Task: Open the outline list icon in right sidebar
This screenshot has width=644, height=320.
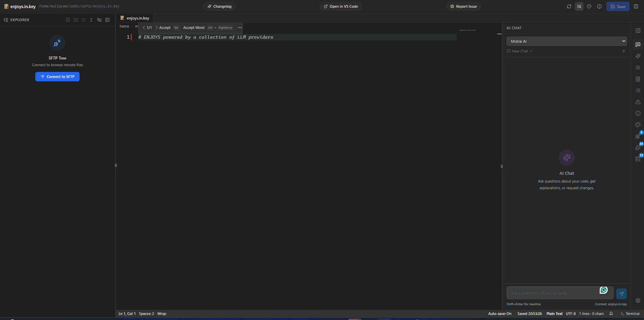Action: [x=638, y=90]
